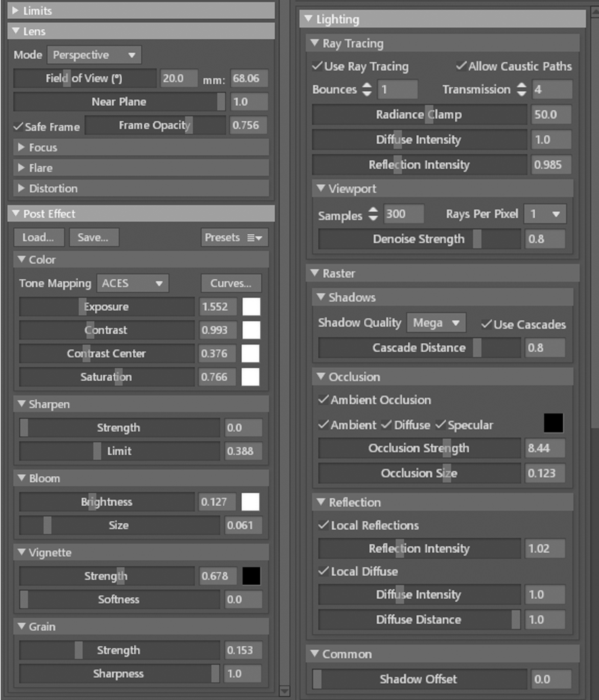Screen dimensions: 599x700
Task: Toggle Use Cascades option
Action: click(x=486, y=324)
